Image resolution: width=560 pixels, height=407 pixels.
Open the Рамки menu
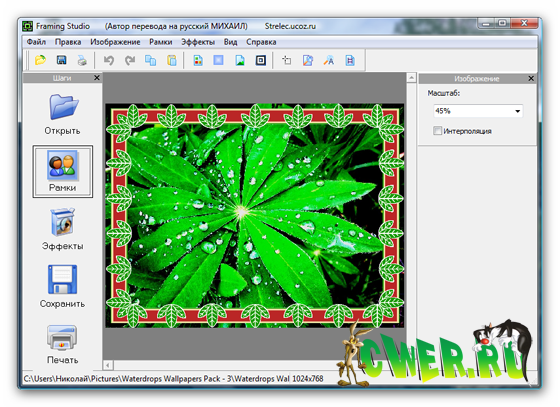tap(161, 42)
